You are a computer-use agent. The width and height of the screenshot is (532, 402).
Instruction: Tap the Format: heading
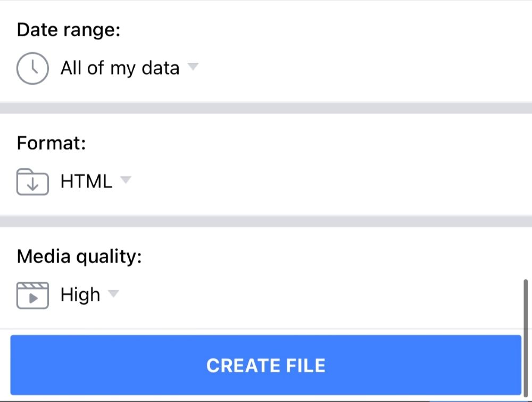(x=51, y=143)
